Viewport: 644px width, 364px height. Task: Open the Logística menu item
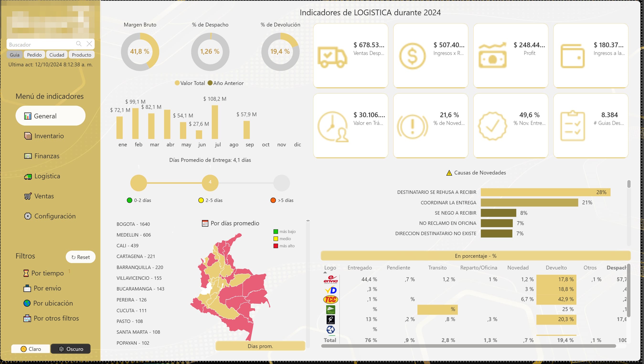[x=42, y=176]
